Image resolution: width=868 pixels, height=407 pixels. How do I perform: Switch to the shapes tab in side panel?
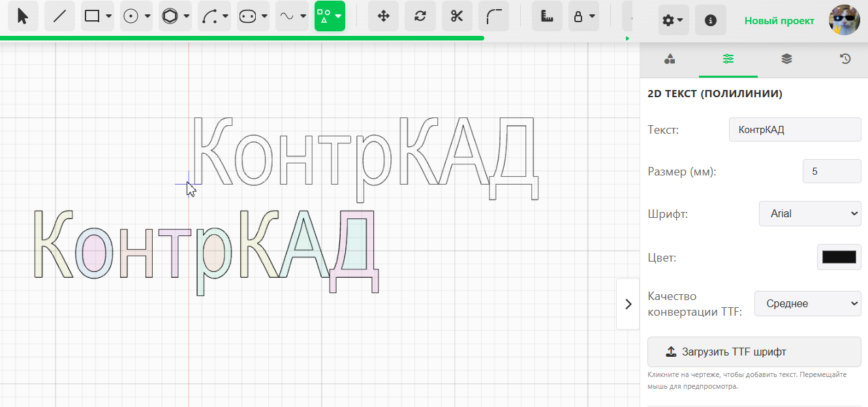(x=669, y=59)
